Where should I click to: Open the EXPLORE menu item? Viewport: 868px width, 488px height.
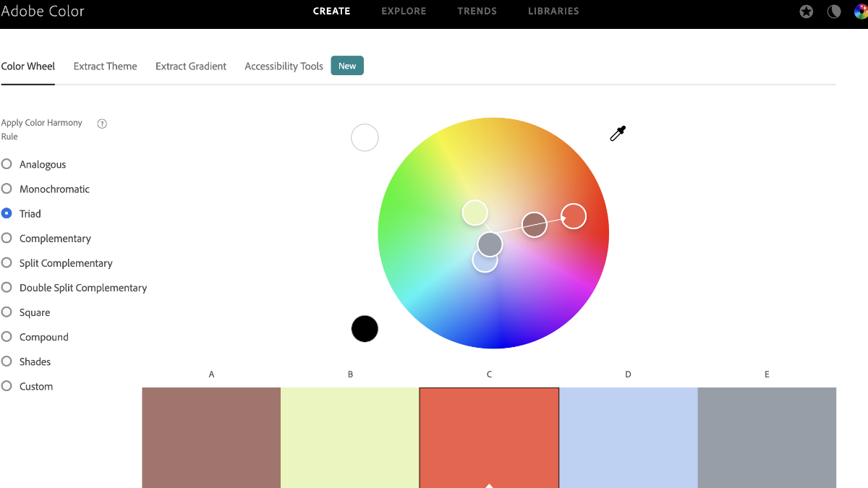pyautogui.click(x=403, y=11)
